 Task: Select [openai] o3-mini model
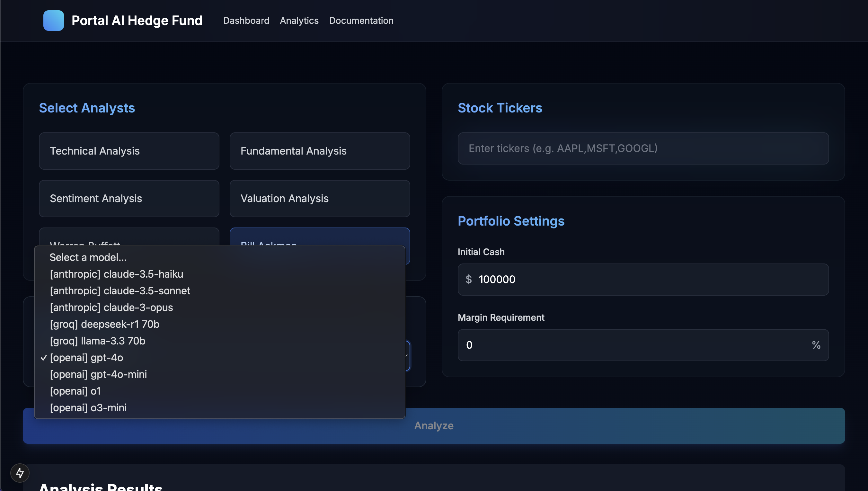point(219,408)
